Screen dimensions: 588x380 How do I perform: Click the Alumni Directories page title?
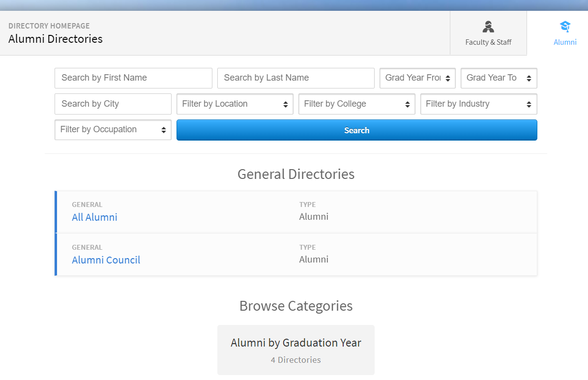tap(55, 38)
